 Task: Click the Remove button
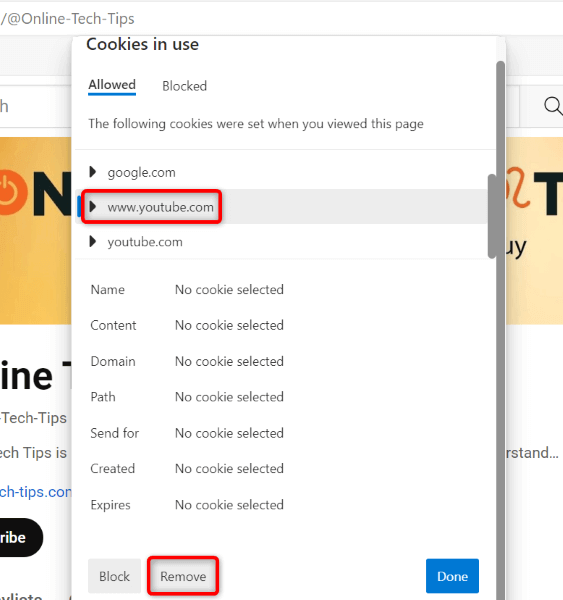pos(183,576)
